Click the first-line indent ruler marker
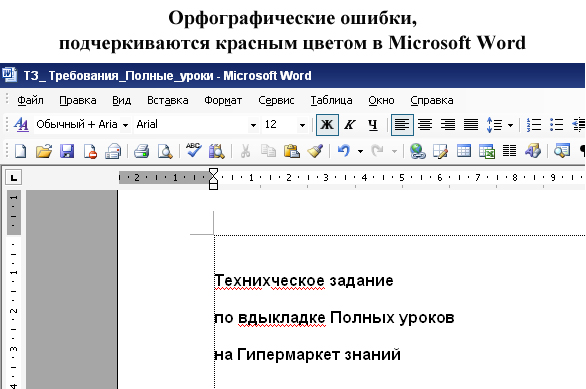The image size is (586, 389). coord(213,172)
